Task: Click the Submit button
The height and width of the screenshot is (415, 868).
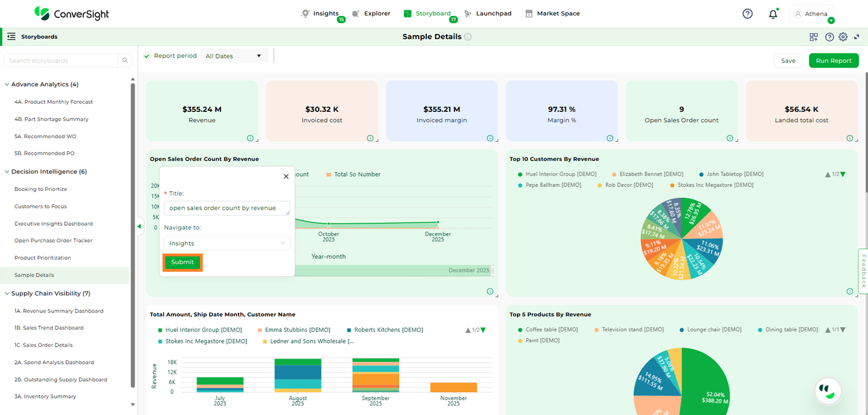Action: pyautogui.click(x=182, y=262)
